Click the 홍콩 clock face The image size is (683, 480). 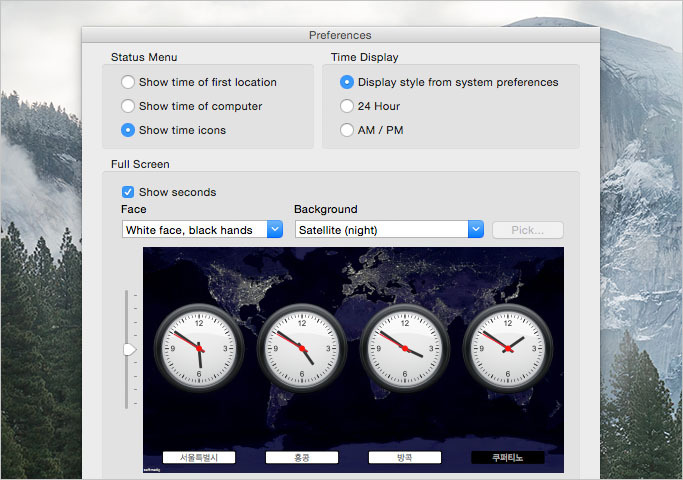[x=302, y=348]
